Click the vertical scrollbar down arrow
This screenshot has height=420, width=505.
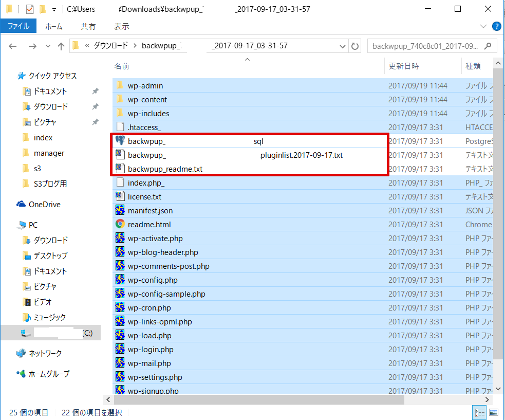coord(498,389)
